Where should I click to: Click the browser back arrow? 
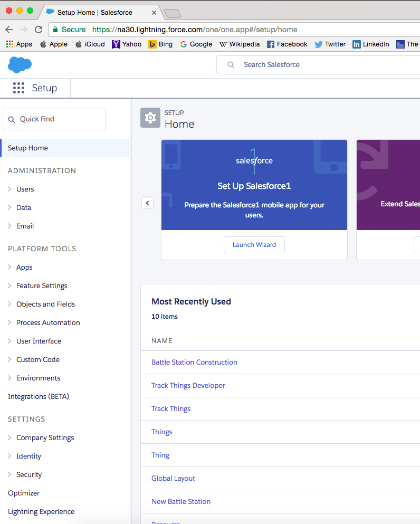9,30
